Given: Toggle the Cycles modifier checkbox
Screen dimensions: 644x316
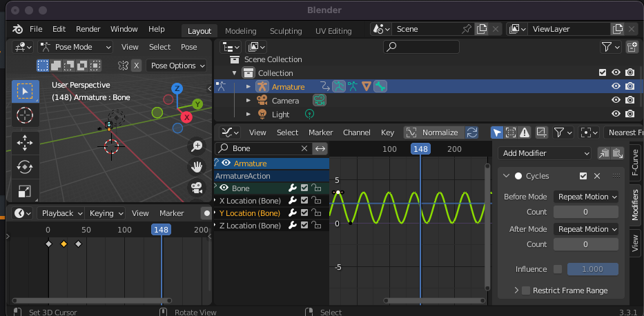Looking at the screenshot, I should point(583,176).
